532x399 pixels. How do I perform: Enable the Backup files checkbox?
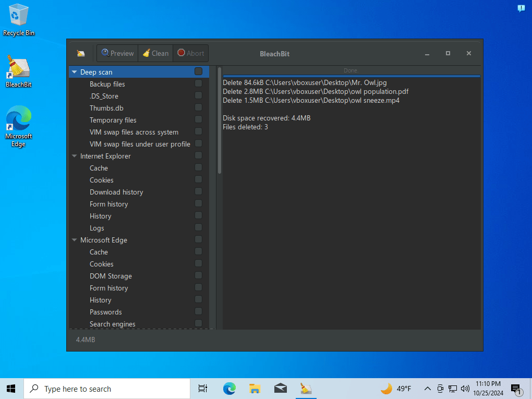pyautogui.click(x=198, y=83)
